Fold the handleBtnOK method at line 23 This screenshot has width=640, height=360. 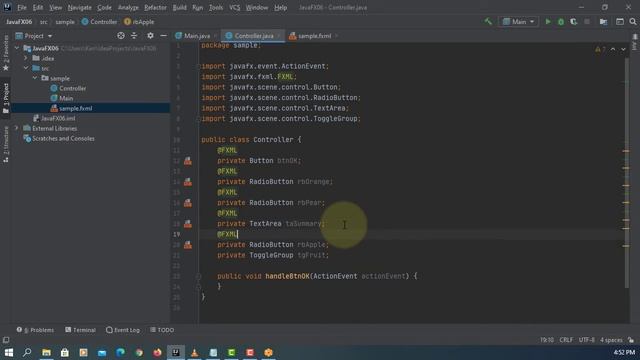[198, 276]
